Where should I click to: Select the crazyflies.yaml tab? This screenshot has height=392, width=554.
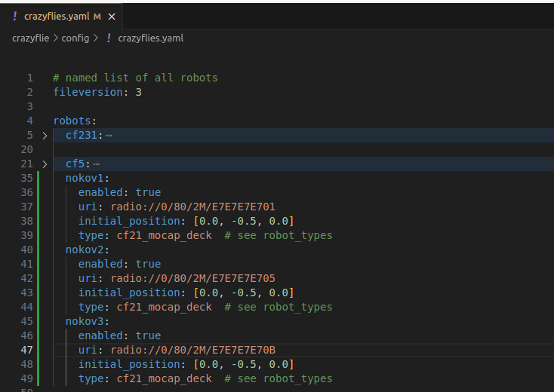point(61,17)
